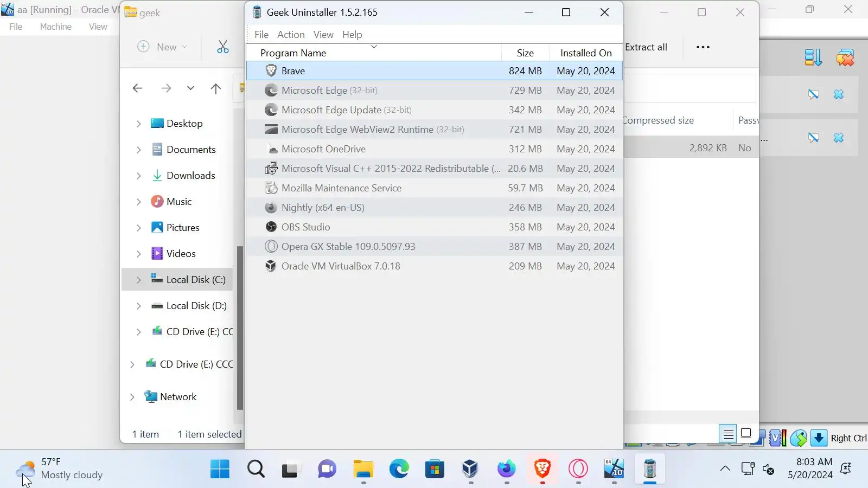Open recent locations dropdown in File Explorer
This screenshot has height=488, width=868.
(190, 88)
